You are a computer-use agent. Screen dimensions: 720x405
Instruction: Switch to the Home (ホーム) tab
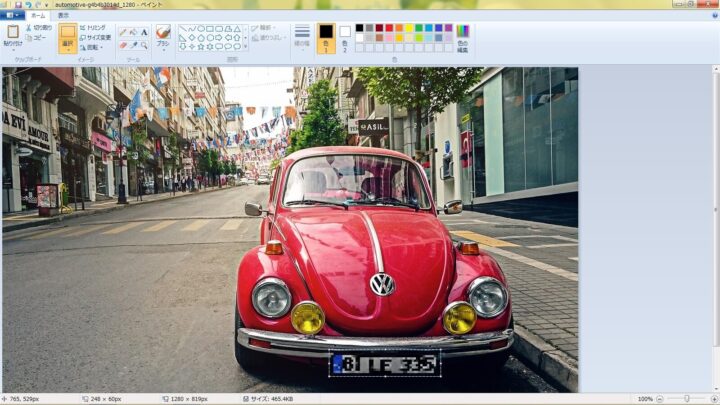pos(38,15)
